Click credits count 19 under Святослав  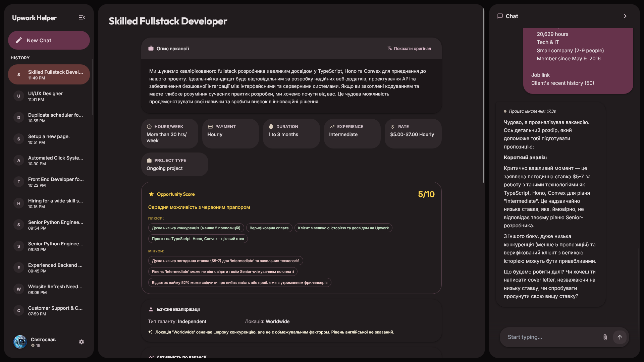click(36, 346)
